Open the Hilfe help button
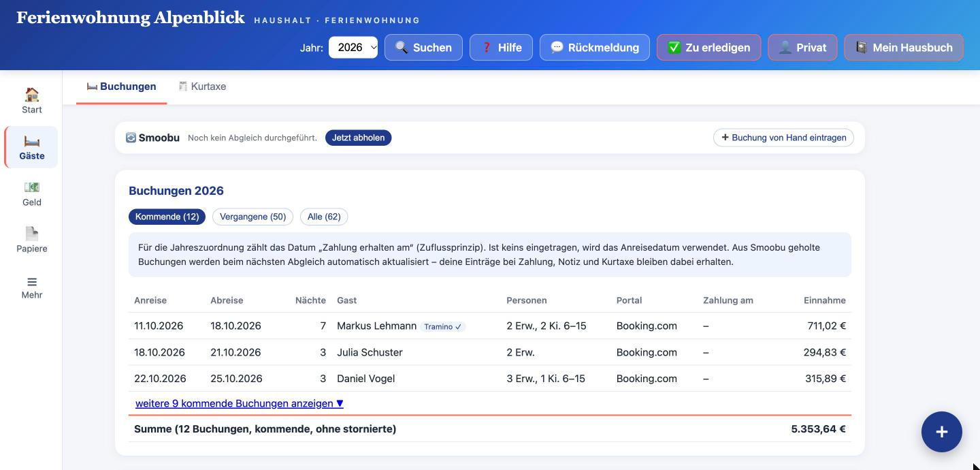The height and width of the screenshot is (470, 980). (x=501, y=48)
